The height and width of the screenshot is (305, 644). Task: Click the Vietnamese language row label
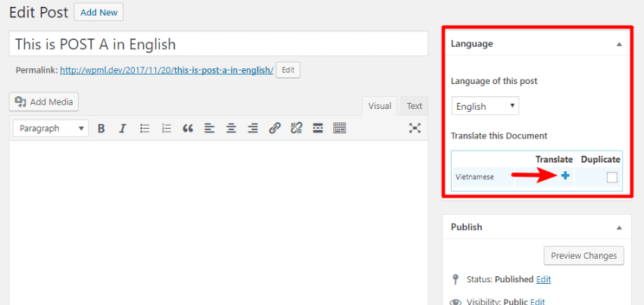coord(474,177)
